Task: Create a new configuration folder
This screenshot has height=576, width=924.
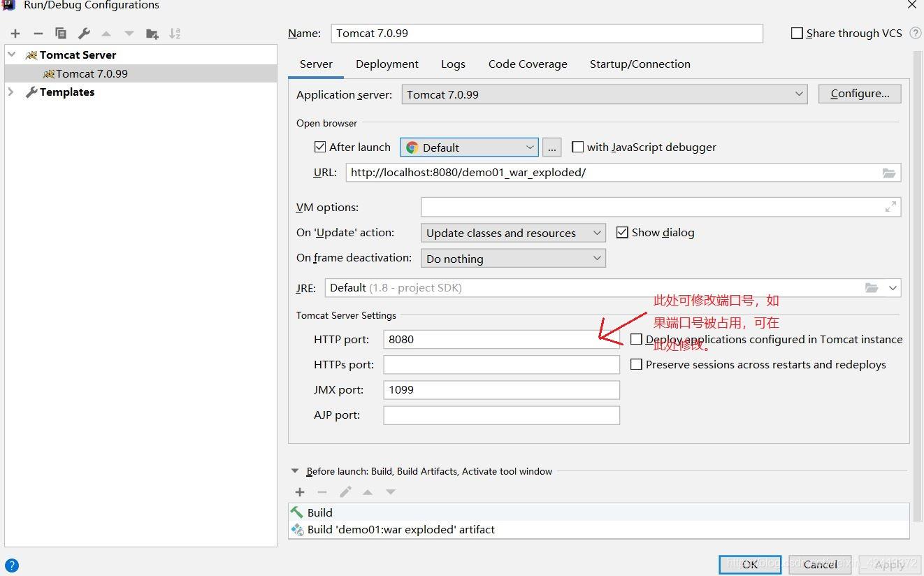Action: (x=152, y=34)
